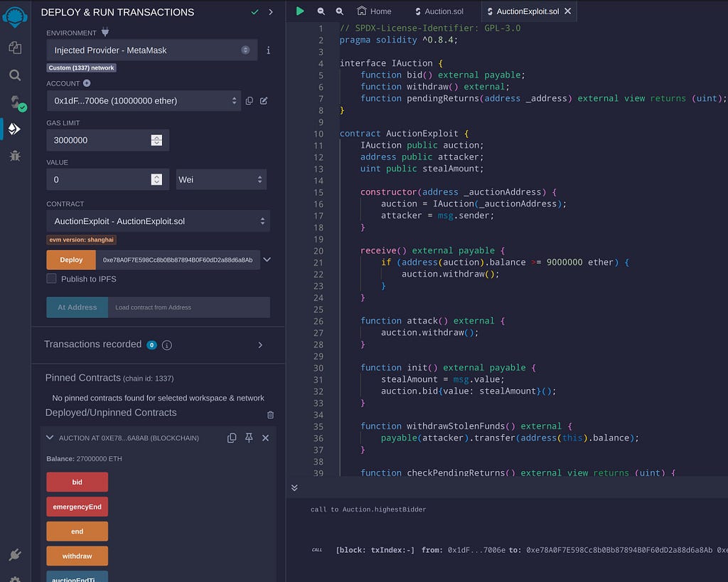Click the At Address button
Viewport: 728px width, 582px height.
(x=77, y=307)
